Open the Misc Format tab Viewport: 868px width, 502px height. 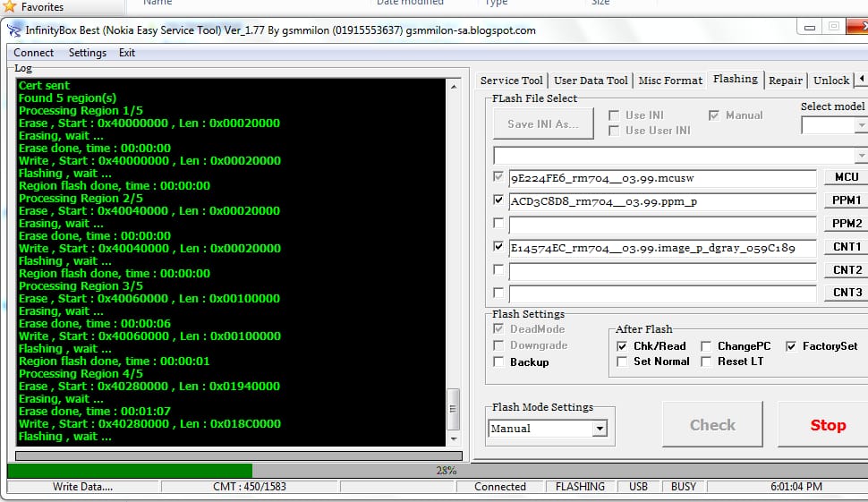(670, 81)
